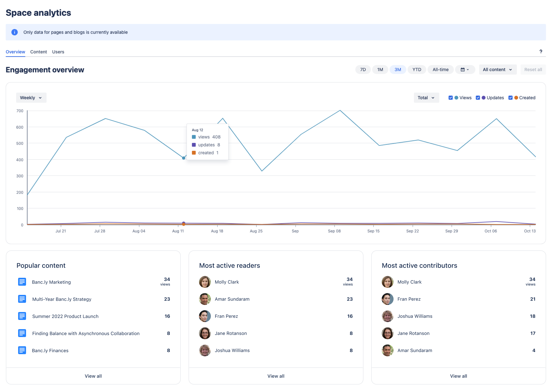Toggle the Updates series checkbox

(x=478, y=98)
